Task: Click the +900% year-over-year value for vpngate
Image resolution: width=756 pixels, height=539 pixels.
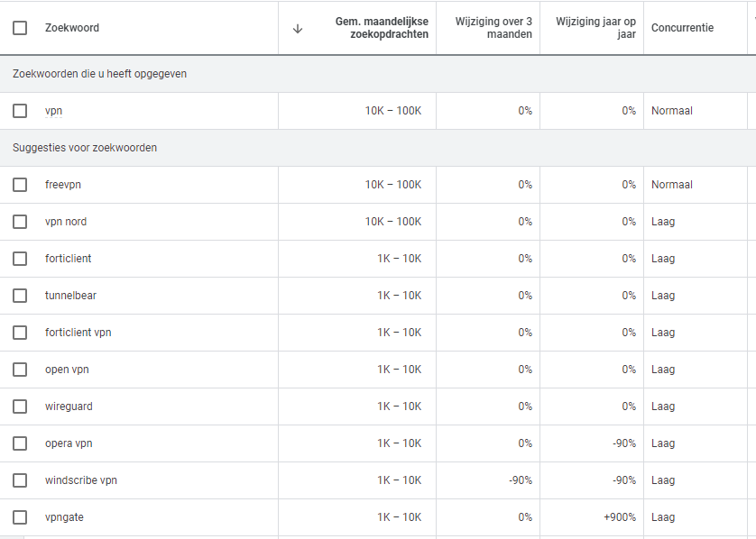Action: point(619,517)
